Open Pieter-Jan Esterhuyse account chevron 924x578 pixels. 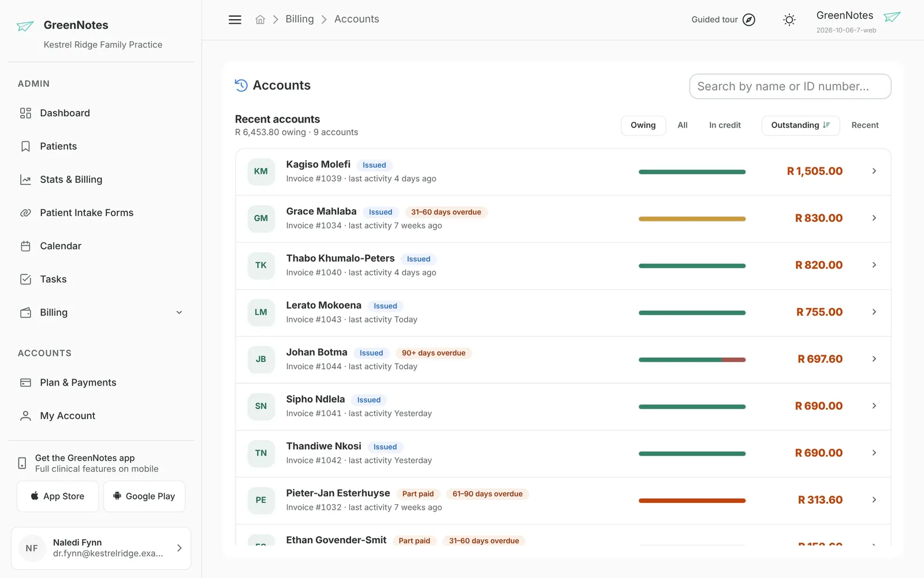point(874,500)
